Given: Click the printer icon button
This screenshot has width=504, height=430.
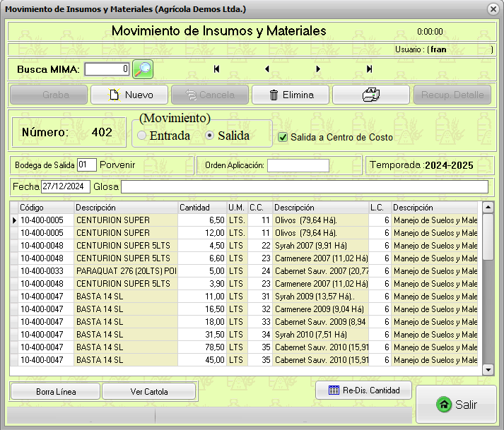Looking at the screenshot, I should [x=371, y=95].
